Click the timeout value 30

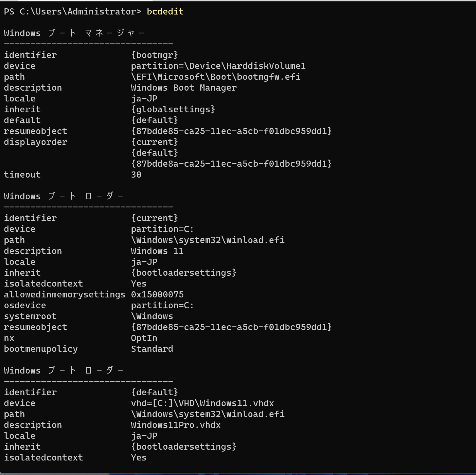(x=136, y=175)
